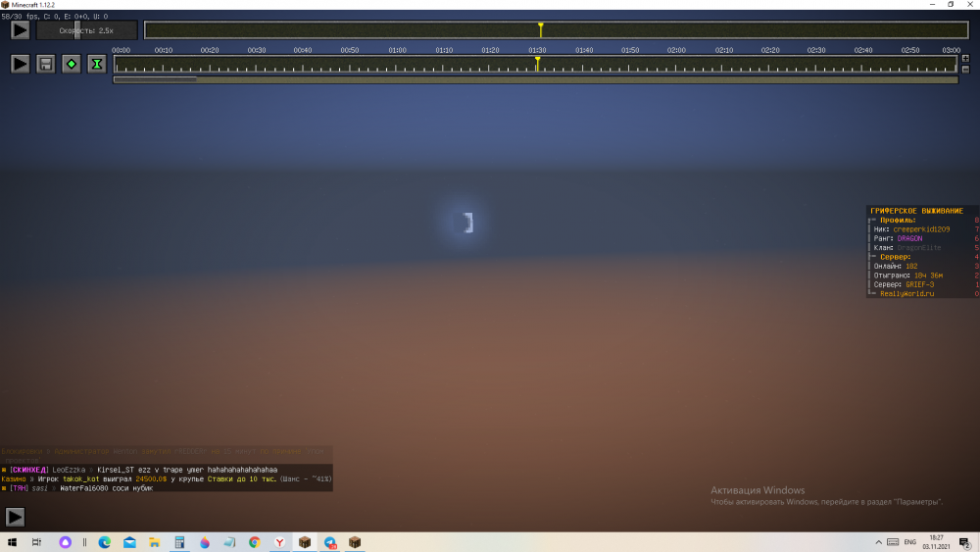
Task: Add a time keyframe with hourglass icon
Action: coord(97,64)
